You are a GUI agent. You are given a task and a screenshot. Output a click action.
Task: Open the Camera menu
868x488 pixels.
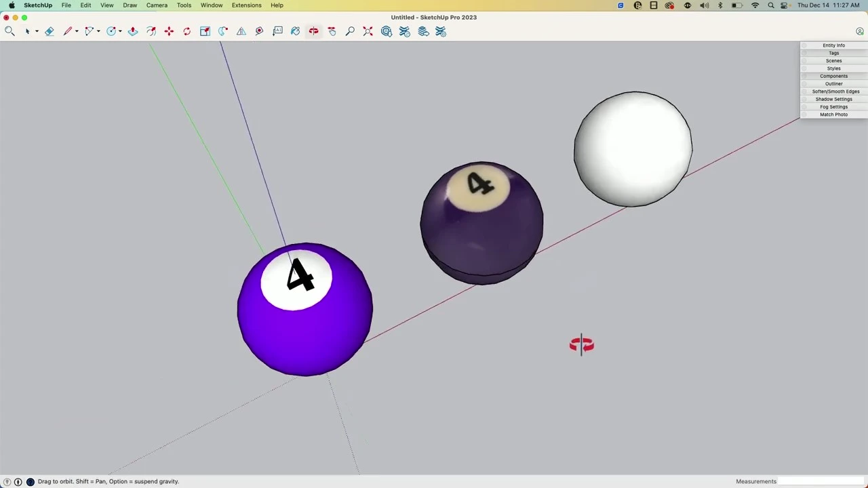coord(157,5)
